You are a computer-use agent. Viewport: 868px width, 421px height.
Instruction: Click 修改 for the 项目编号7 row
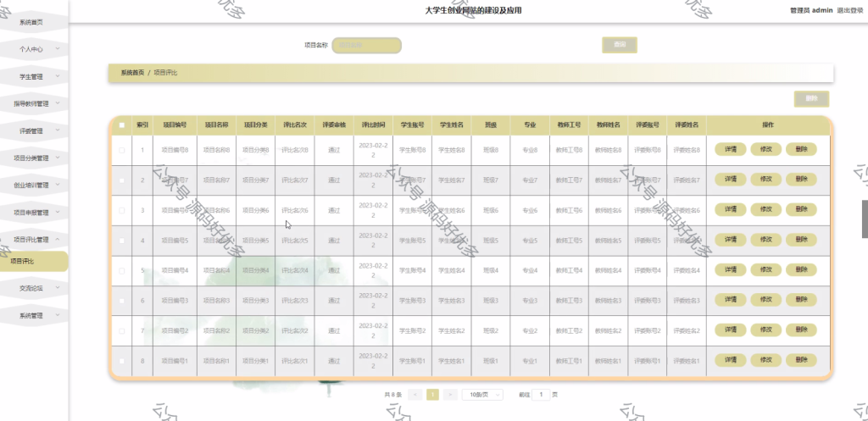pos(766,180)
